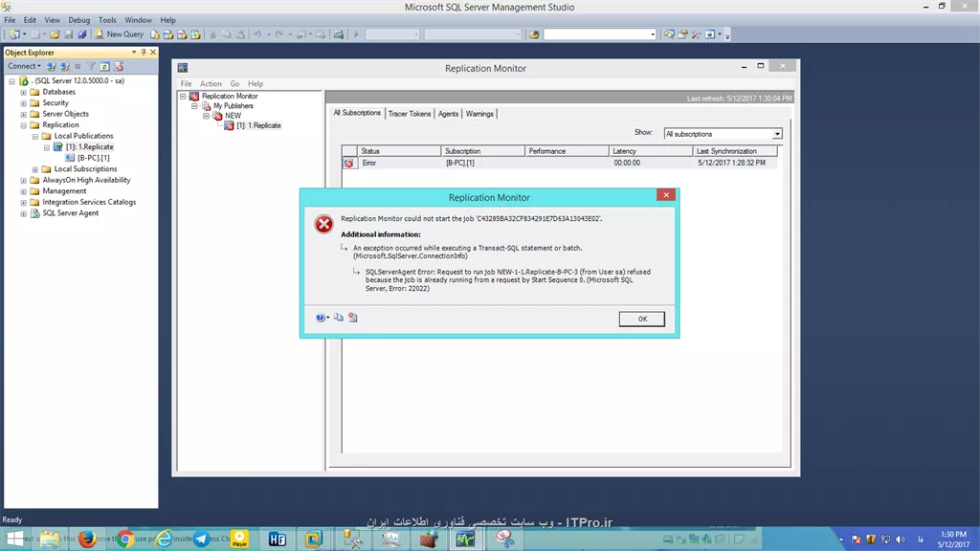Open the Object Explorer Connect dropdown
The width and height of the screenshot is (980, 551).
(x=24, y=66)
